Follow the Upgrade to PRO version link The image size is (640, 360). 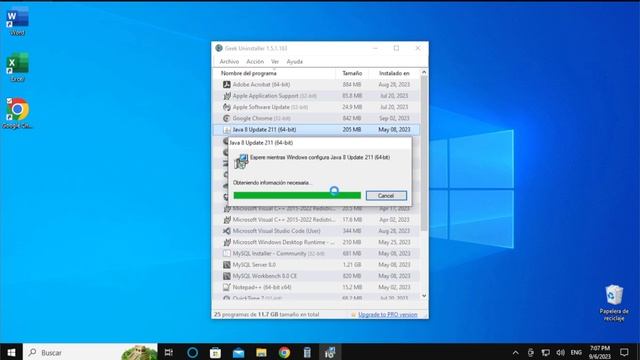(x=387, y=315)
